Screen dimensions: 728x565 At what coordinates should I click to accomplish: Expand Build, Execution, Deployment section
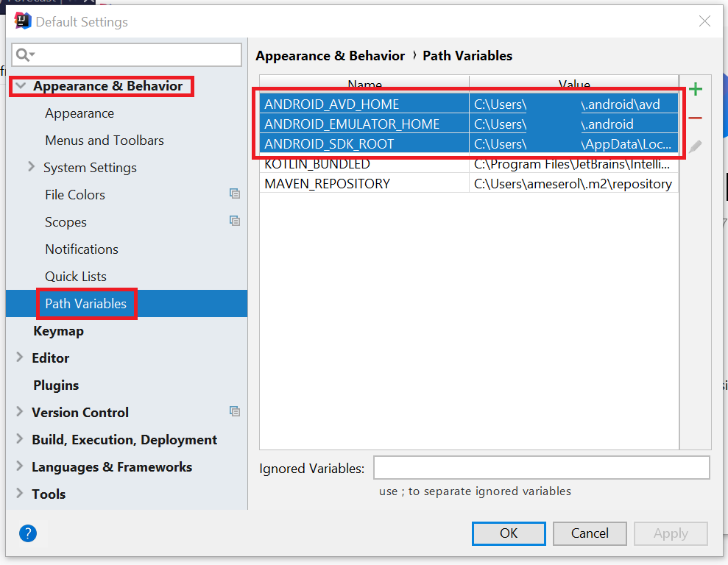coord(19,438)
